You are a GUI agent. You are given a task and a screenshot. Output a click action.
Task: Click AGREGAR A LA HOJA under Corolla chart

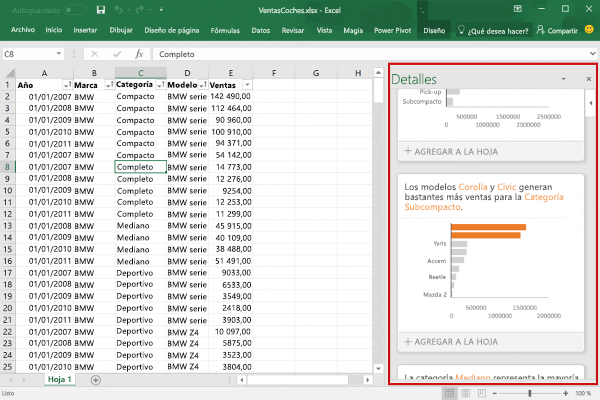click(451, 341)
